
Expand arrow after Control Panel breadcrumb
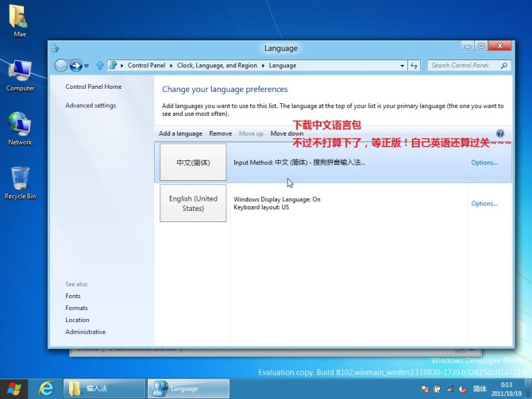[171, 65]
